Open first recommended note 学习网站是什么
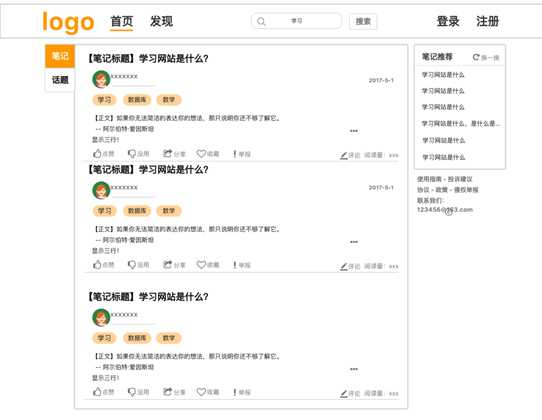 tap(443, 75)
